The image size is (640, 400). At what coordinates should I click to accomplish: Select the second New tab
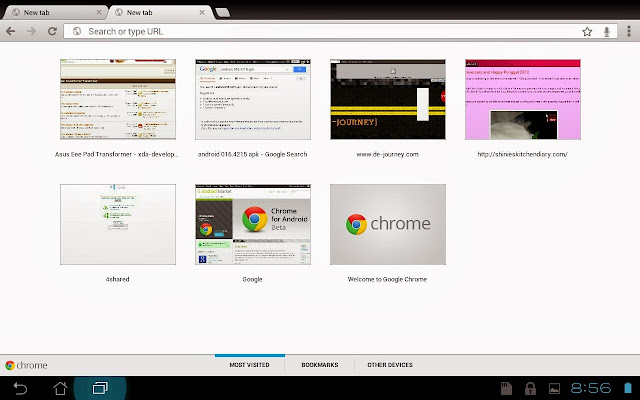pos(160,13)
